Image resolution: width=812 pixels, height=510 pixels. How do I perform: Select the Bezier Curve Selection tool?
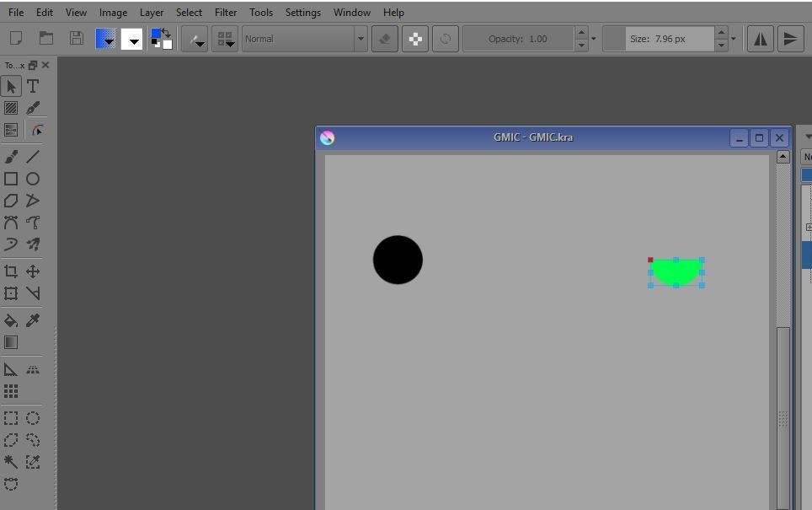tap(11, 484)
